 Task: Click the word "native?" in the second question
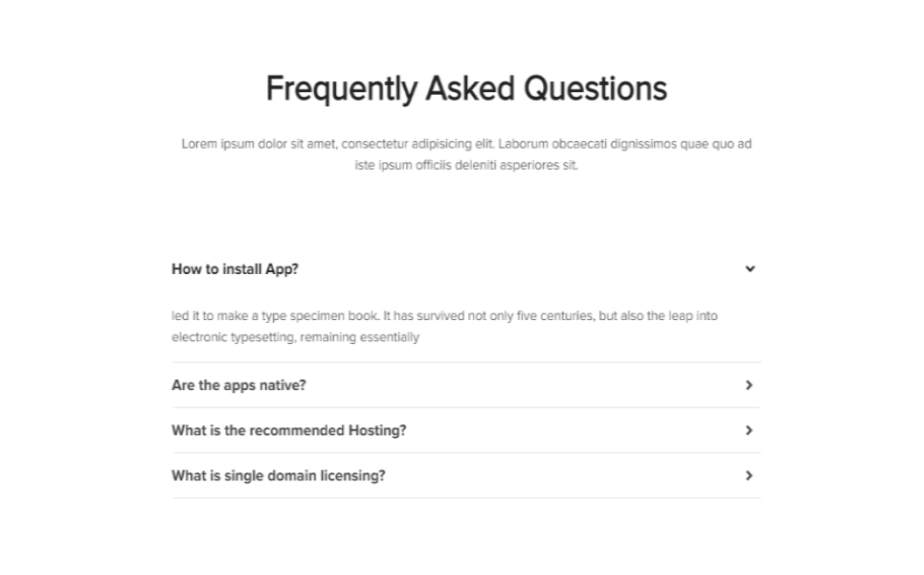tap(282, 385)
